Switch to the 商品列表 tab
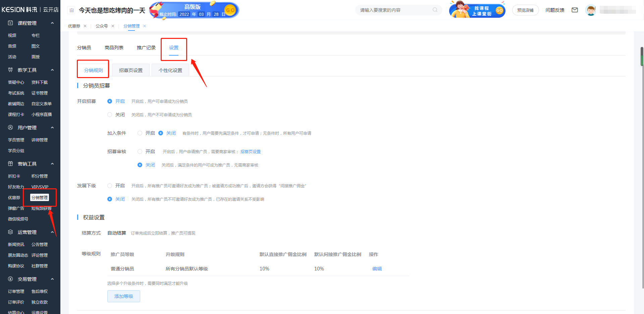The height and width of the screenshot is (314, 644). (114, 48)
